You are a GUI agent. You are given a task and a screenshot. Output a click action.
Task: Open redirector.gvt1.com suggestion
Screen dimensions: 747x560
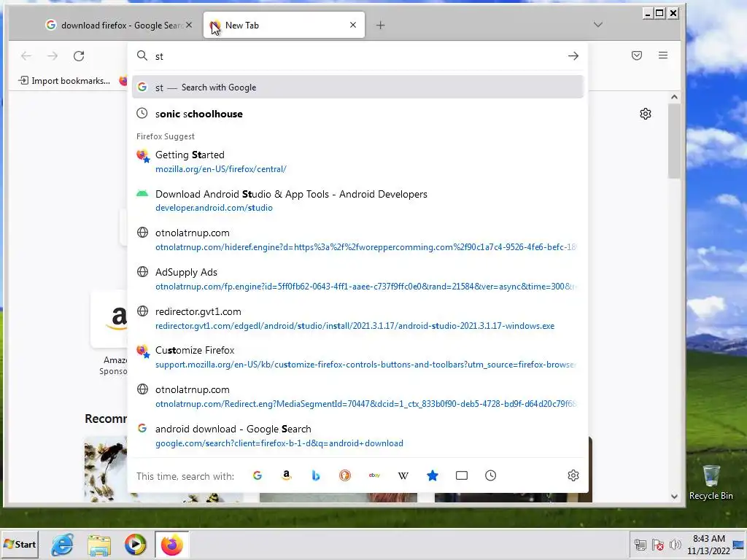(357, 318)
